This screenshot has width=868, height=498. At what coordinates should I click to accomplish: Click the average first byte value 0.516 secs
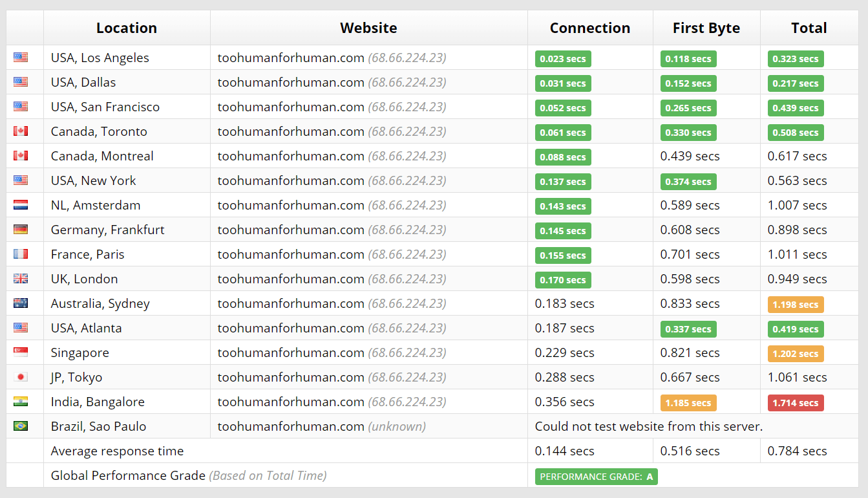pos(690,451)
